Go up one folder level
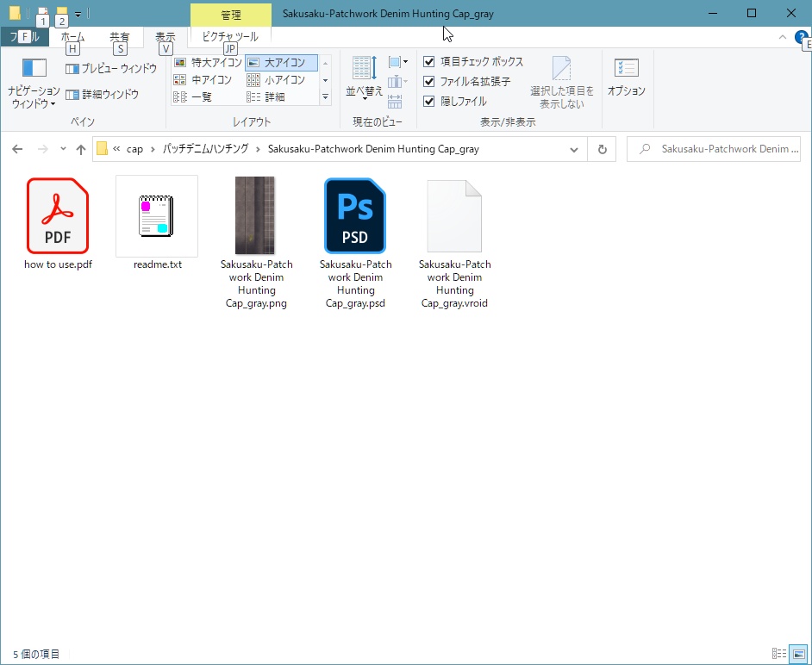812x665 pixels. (x=81, y=150)
